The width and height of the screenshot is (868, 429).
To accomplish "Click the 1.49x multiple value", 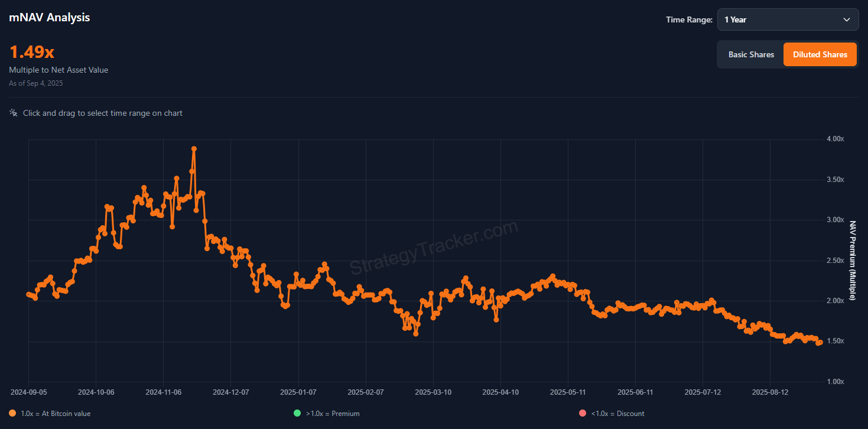I will click(x=32, y=52).
